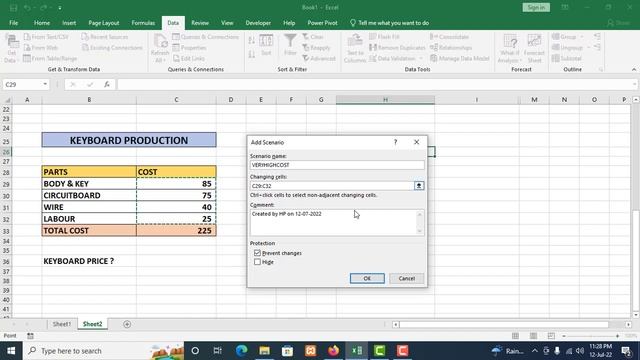Click the Insert Function fx icon

(107, 84)
